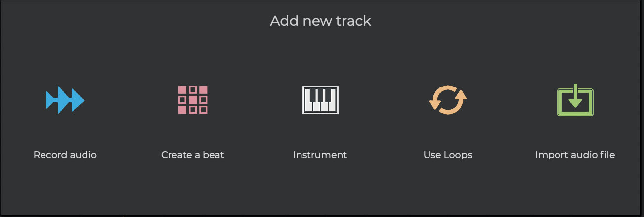Image resolution: width=644 pixels, height=217 pixels.
Task: Start a new beat track
Action: (193, 100)
